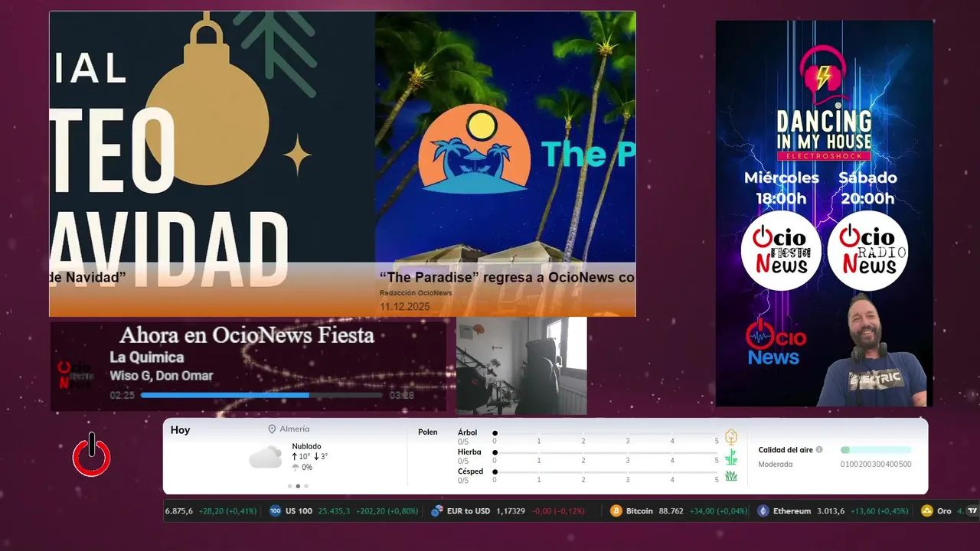Click the total time '03:28'
980x551 pixels.
(x=402, y=396)
